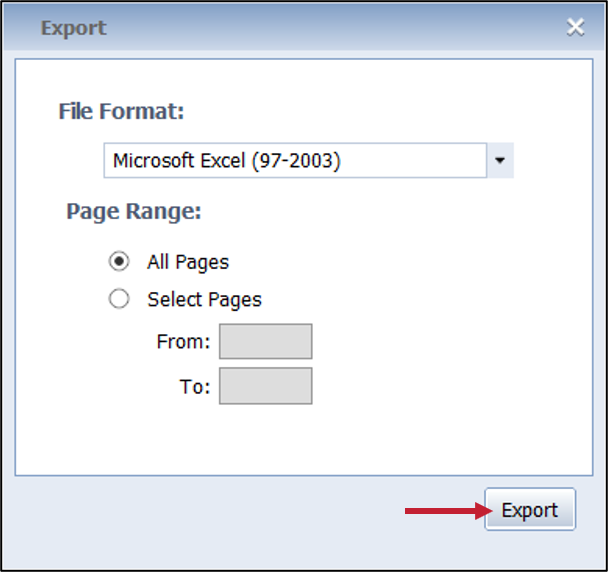Click the "From:" field label
The height and width of the screenshot is (572, 608).
183,342
